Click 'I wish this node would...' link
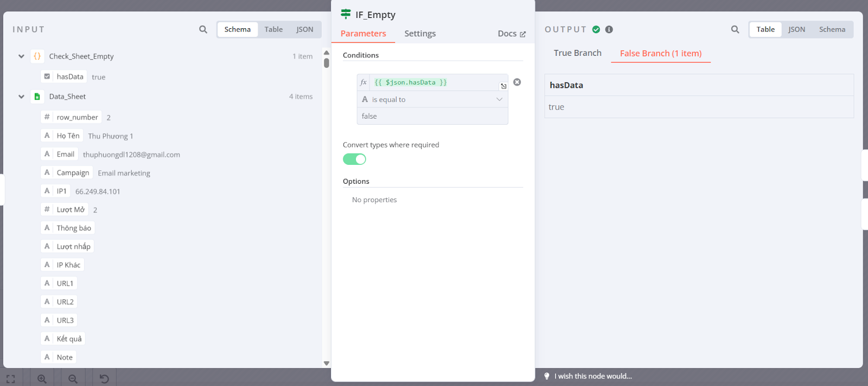This screenshot has width=868, height=386. coord(593,376)
